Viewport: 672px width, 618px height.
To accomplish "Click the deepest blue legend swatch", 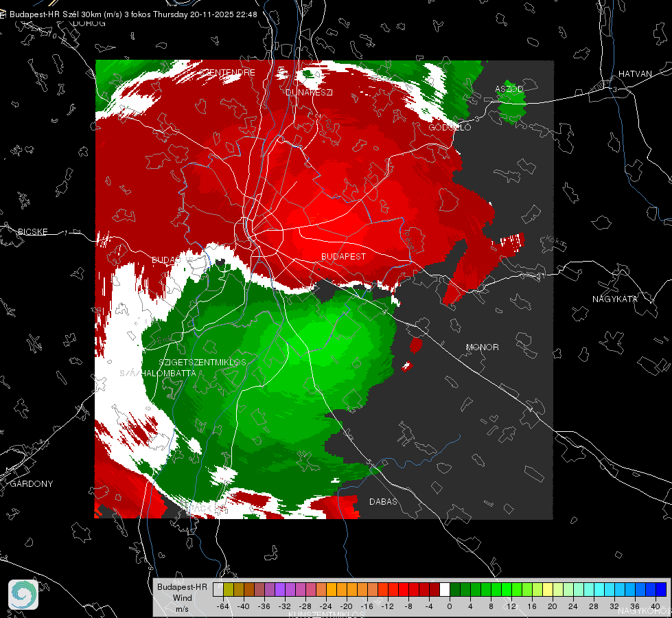I will point(661,590).
